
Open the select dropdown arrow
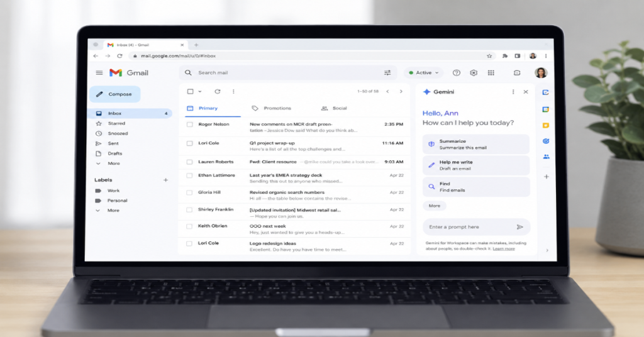tap(200, 92)
